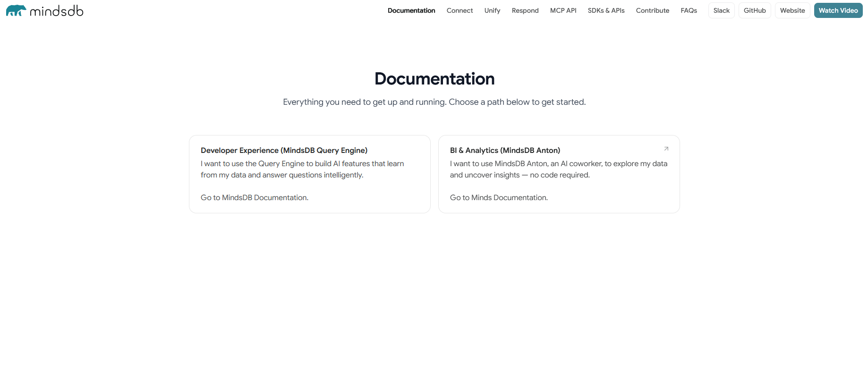The width and height of the screenshot is (868, 371).
Task: Open the FAQs page
Action: coord(689,10)
